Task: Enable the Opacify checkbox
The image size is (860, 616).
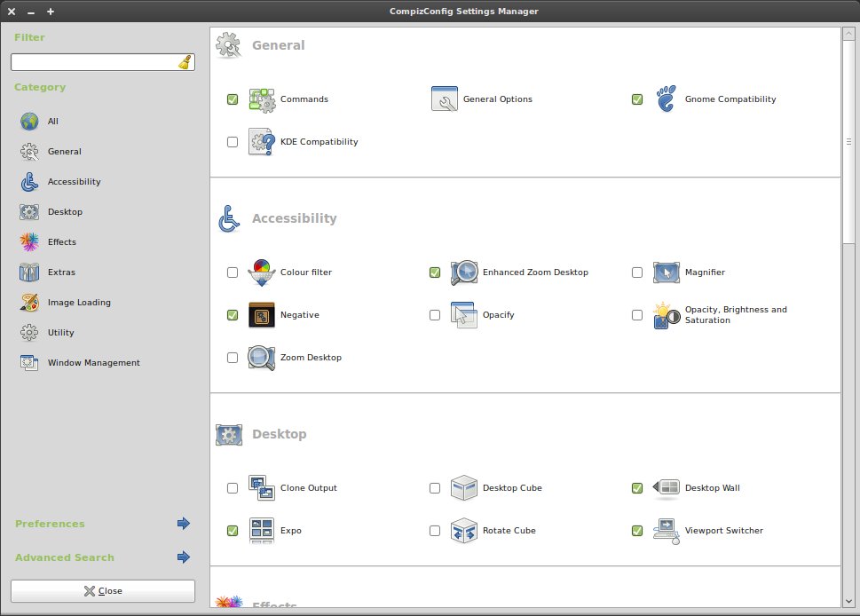Action: coord(435,315)
